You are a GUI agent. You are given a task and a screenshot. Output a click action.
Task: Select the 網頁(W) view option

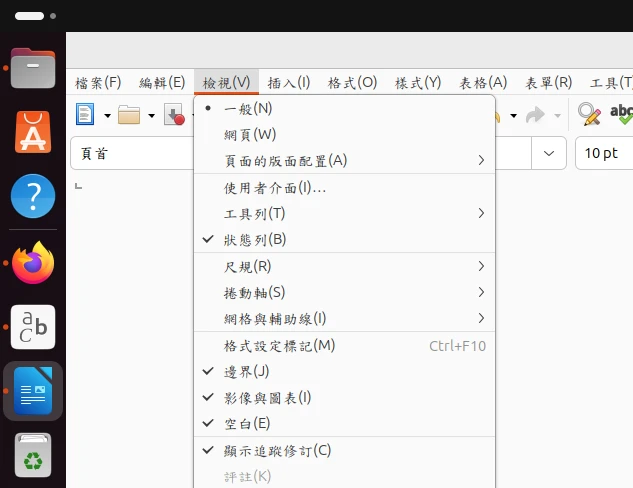pos(344,134)
